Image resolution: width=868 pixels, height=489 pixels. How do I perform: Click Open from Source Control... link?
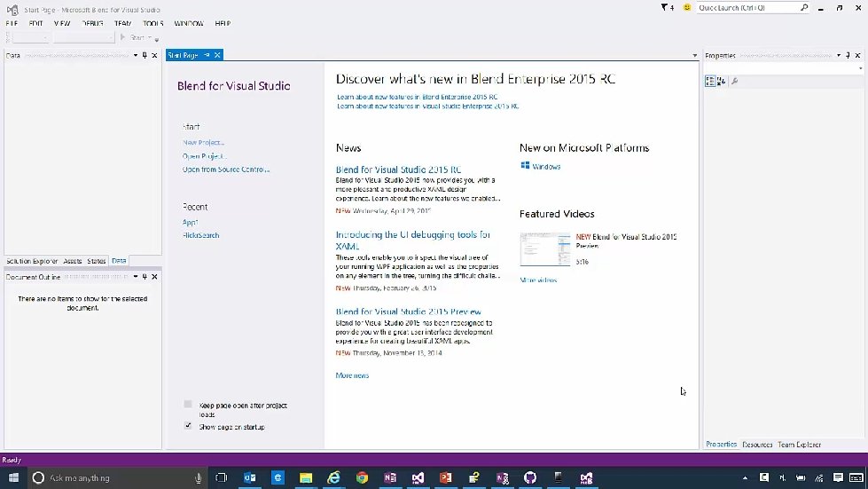226,170
